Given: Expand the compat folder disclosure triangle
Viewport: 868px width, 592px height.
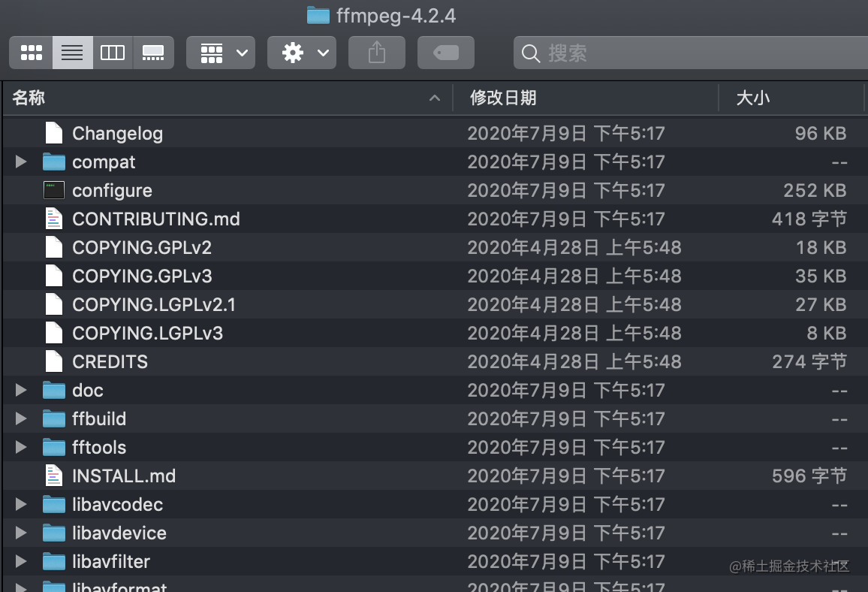Looking at the screenshot, I should (20, 162).
